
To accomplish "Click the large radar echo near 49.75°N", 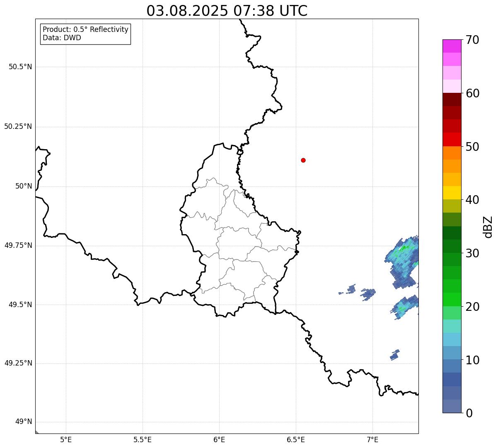I will coord(402,263).
